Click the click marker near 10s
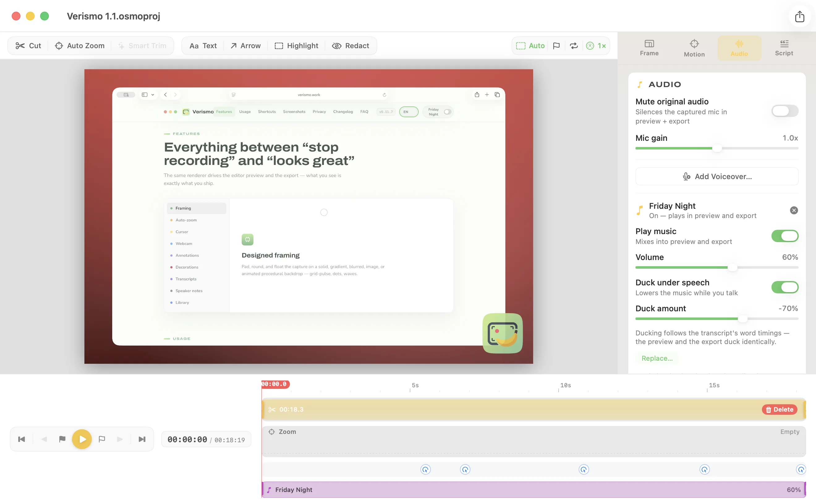 tap(584, 470)
